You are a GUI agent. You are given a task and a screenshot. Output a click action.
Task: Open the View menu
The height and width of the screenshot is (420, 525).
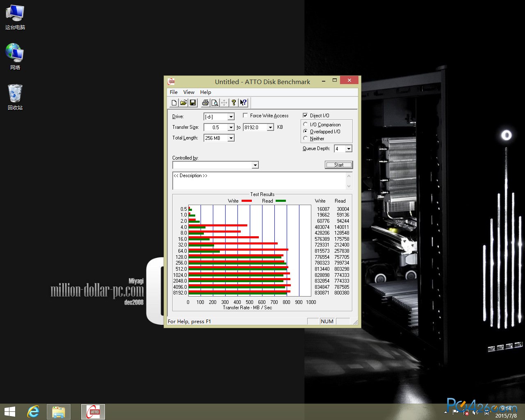point(189,92)
